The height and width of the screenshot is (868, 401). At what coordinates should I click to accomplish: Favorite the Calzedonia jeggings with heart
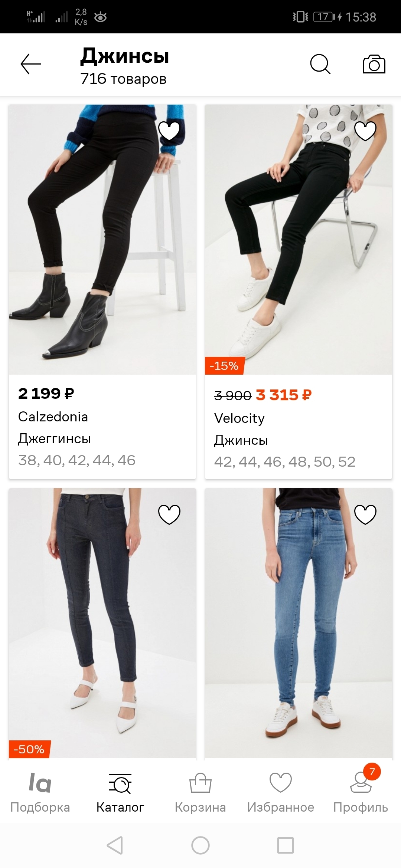coord(169,131)
